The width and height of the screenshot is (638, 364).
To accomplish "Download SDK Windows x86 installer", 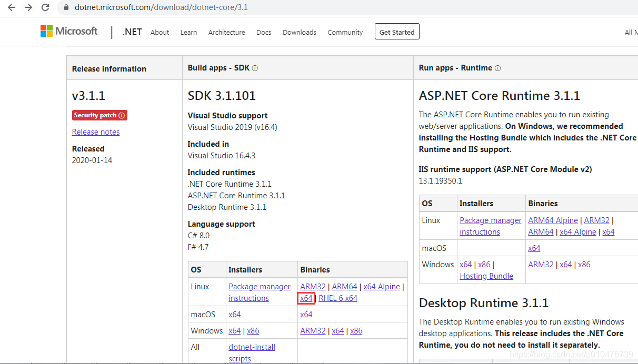I will tap(253, 331).
